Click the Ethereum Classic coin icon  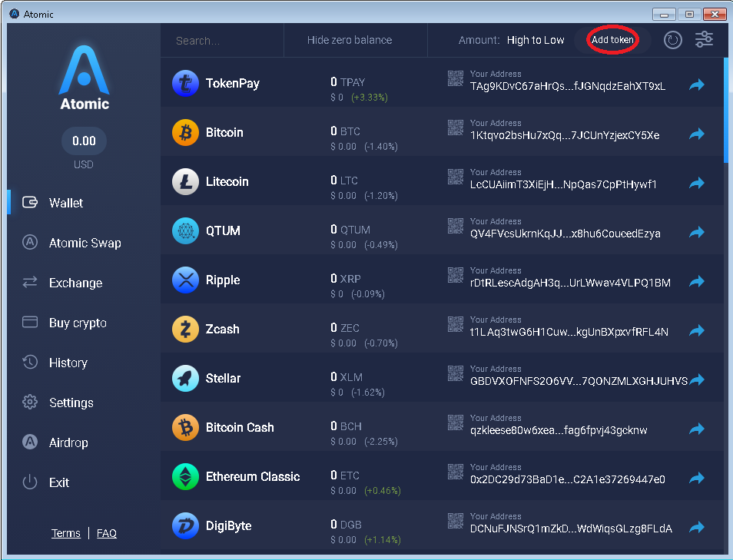pyautogui.click(x=186, y=476)
